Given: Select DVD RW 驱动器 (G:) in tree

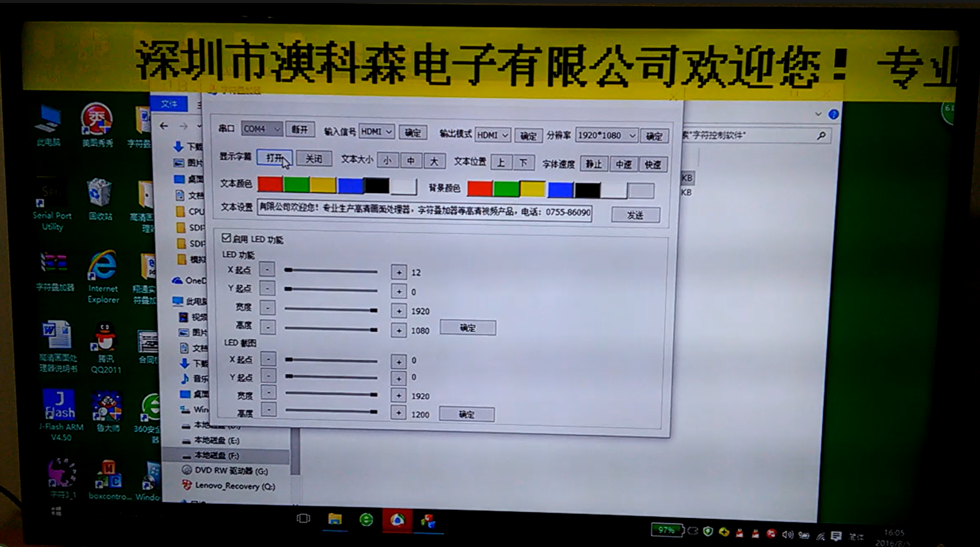Looking at the screenshot, I should pyautogui.click(x=231, y=470).
